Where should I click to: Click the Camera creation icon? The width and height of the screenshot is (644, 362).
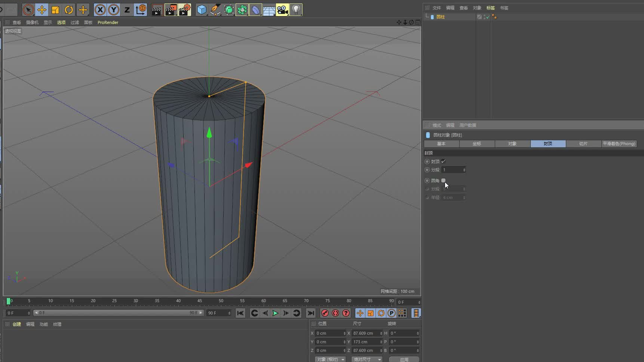282,10
